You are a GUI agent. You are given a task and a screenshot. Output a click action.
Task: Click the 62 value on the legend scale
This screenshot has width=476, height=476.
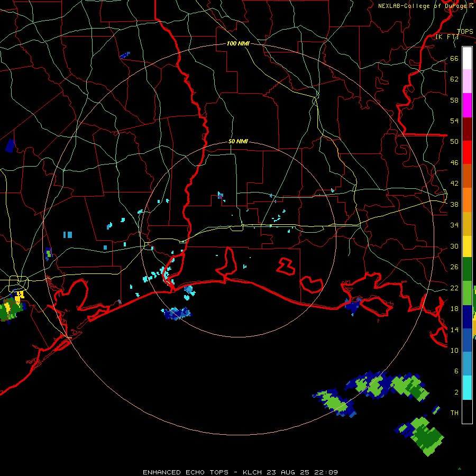click(454, 79)
